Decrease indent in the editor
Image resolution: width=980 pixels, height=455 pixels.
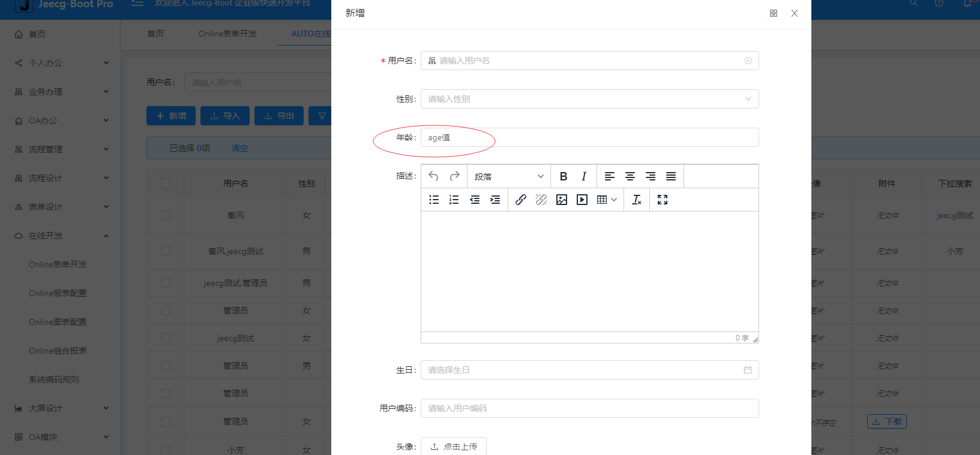click(x=475, y=200)
